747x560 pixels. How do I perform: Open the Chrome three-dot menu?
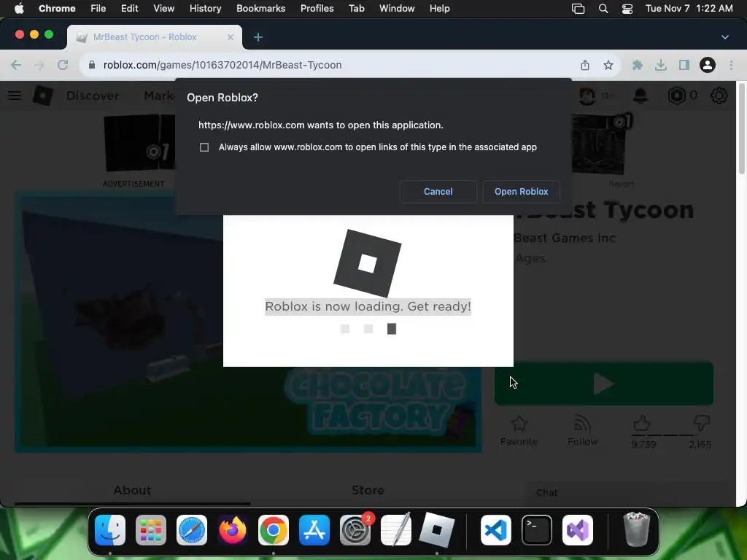(x=731, y=65)
